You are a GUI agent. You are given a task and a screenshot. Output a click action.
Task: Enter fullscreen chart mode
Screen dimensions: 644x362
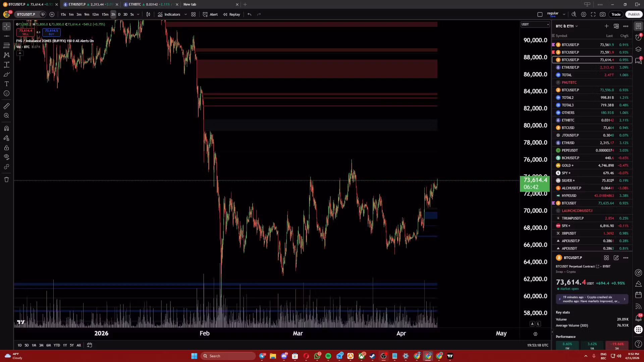(x=593, y=14)
